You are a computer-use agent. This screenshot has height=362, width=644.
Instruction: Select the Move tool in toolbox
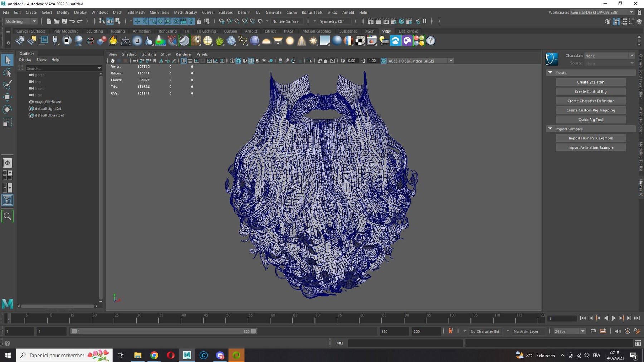click(x=7, y=97)
